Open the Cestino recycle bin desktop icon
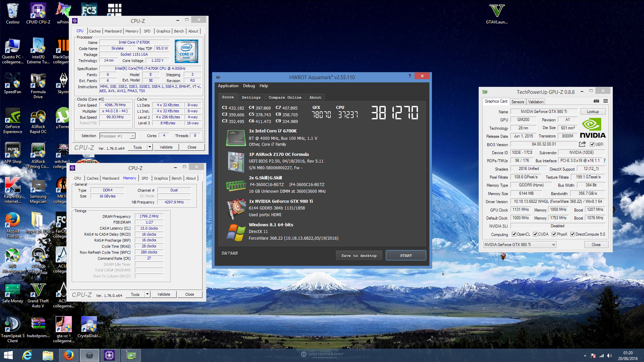Screen dimensions: 644x362 pos(13,13)
